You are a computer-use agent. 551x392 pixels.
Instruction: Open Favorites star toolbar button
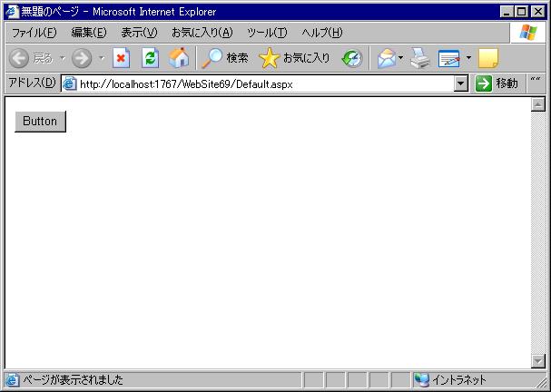point(270,58)
